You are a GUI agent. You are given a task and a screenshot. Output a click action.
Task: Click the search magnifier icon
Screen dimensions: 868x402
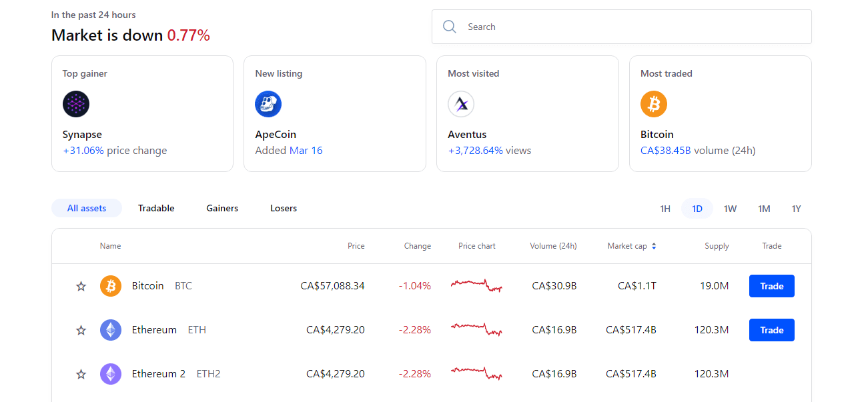tap(450, 27)
